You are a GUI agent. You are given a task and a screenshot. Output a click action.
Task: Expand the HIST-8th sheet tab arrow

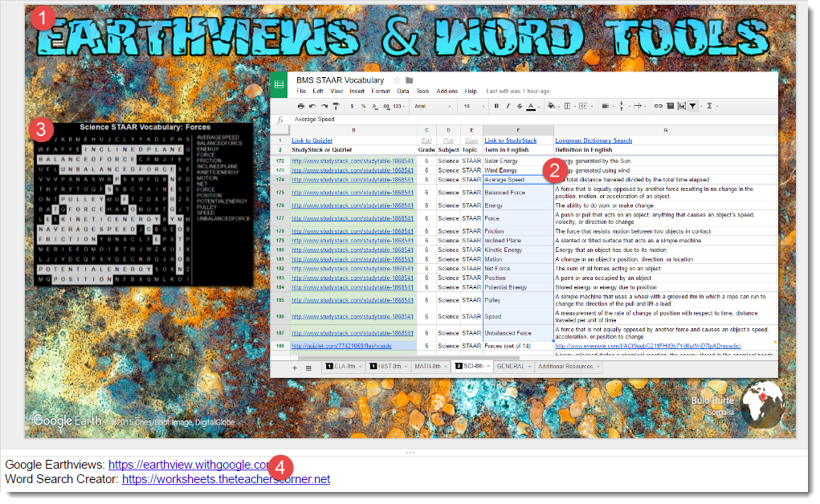[x=406, y=367]
